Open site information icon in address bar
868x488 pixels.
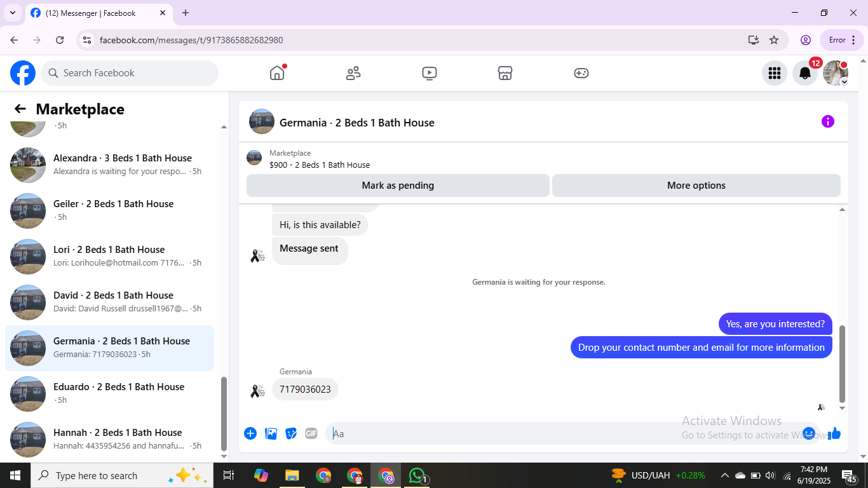coord(88,40)
